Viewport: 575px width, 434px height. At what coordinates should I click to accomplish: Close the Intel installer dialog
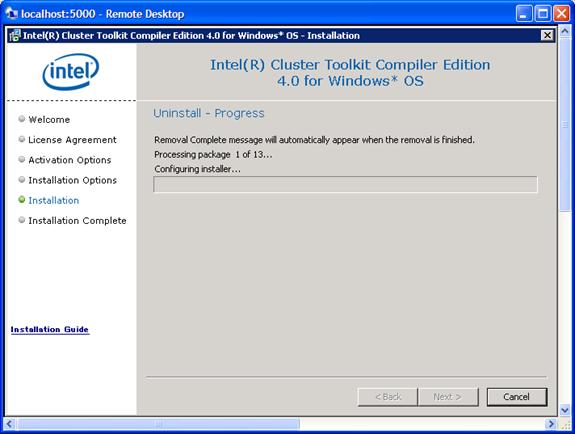[x=547, y=35]
